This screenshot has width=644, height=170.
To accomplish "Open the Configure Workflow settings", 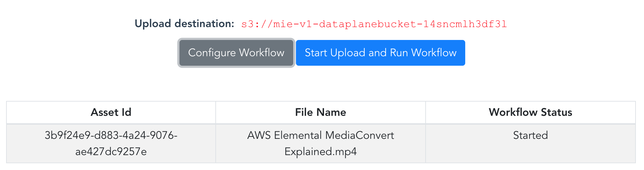I will [236, 53].
